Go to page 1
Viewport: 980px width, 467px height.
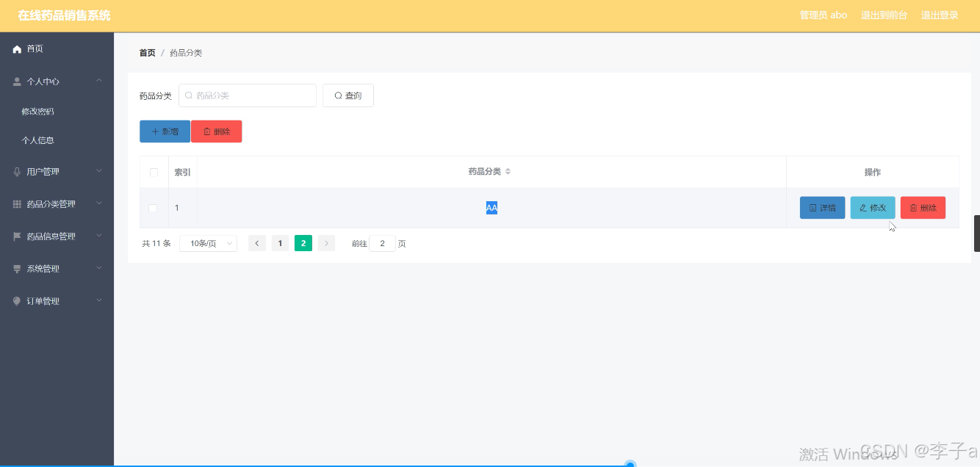point(280,244)
